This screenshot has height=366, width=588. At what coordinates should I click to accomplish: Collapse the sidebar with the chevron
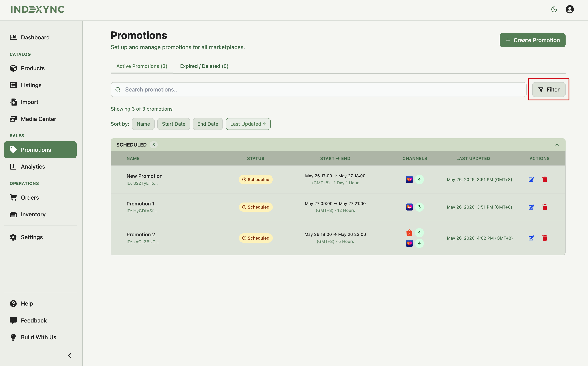click(70, 355)
